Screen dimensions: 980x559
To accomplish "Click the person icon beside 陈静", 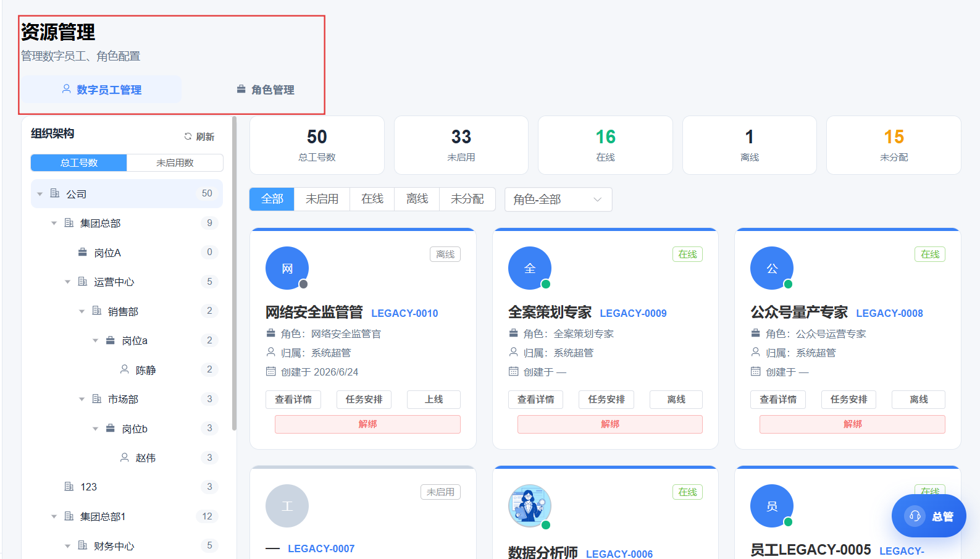I will tap(125, 369).
